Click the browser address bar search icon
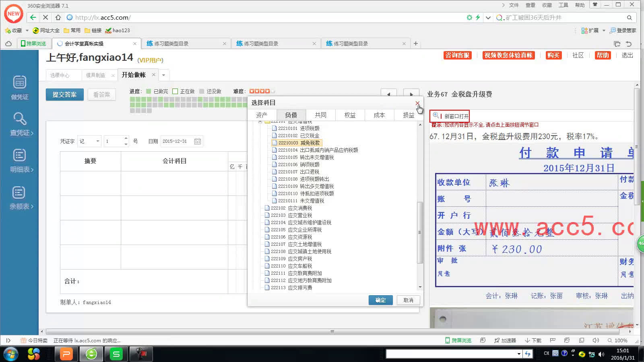Screen dimensions: 644x362 coord(629,17)
